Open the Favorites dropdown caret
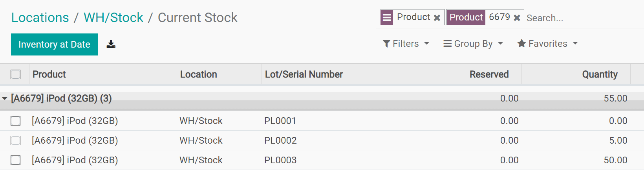 coord(575,43)
